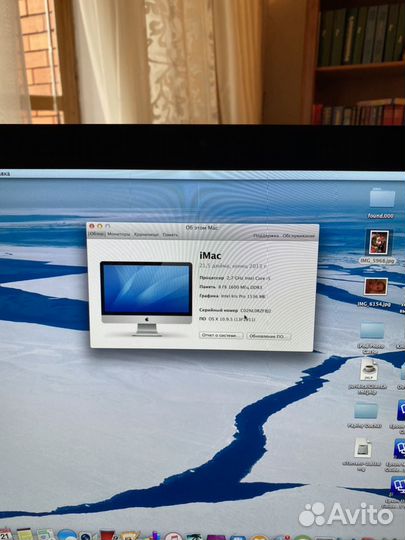Click the Отчет о системе button
The width and height of the screenshot is (405, 540).
(221, 335)
